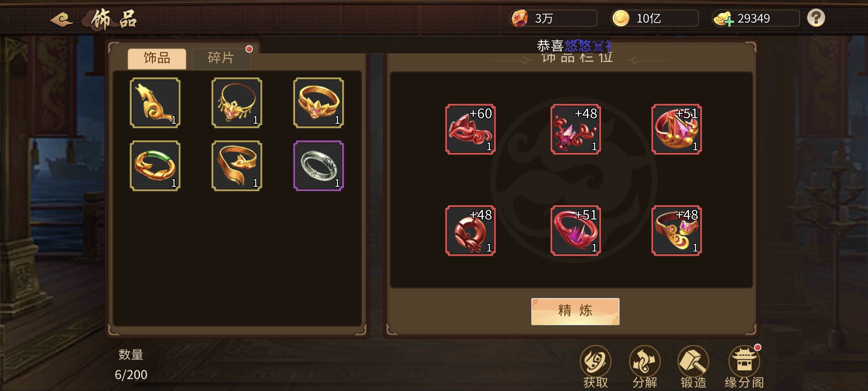Select the gold ring with pink gem
This screenshot has height=391, width=868.
coord(318,103)
